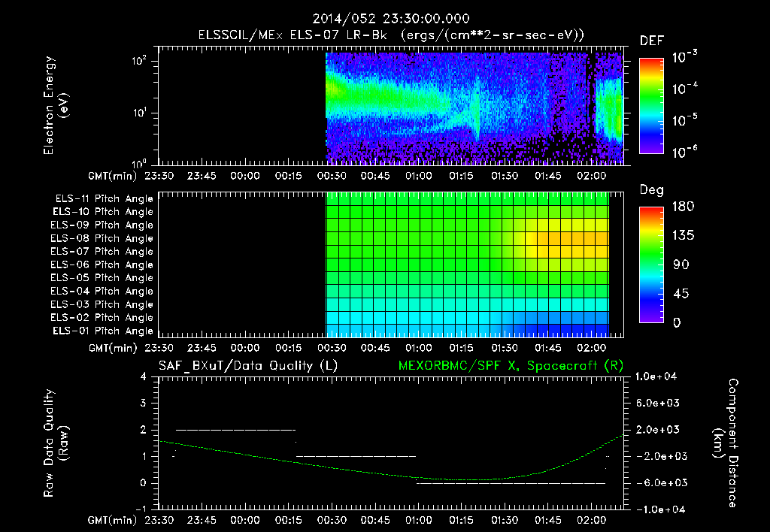Click the green MEXORBMC/SPF X, Spacecraft (R) label
Image resolution: width=770 pixels, height=532 pixels.
511,366
